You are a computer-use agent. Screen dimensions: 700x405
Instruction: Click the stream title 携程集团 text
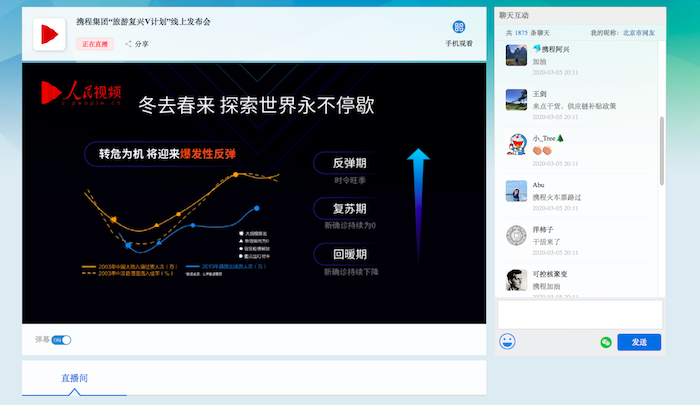[x=143, y=21]
